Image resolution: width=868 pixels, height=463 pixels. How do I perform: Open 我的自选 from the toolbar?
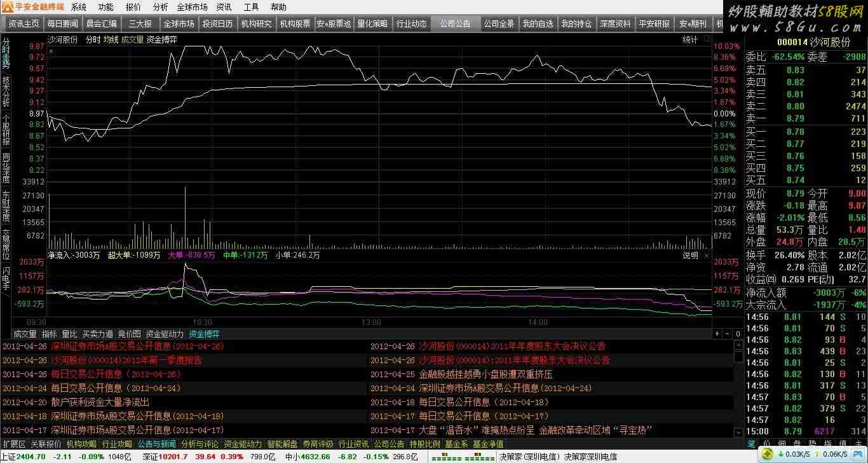(538, 24)
